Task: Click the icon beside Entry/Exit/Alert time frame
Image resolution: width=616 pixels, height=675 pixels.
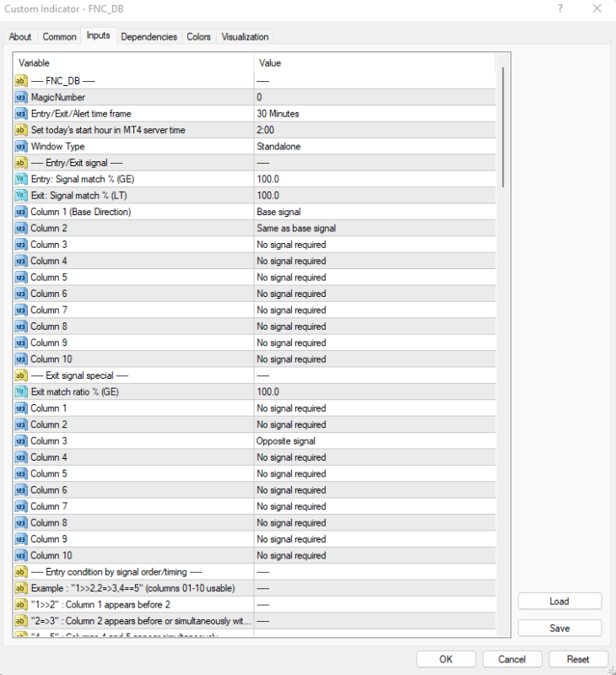Action: (20, 114)
